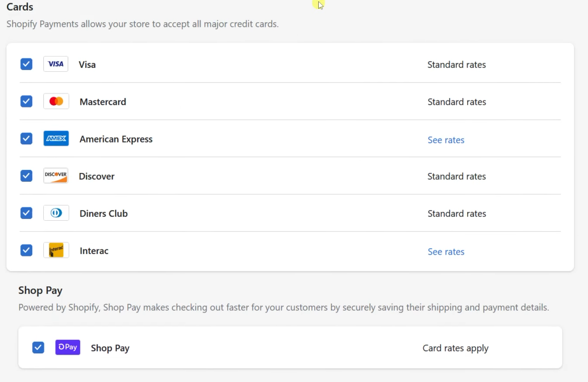
Task: Click Standard rates in the Discover row
Action: pyautogui.click(x=457, y=176)
